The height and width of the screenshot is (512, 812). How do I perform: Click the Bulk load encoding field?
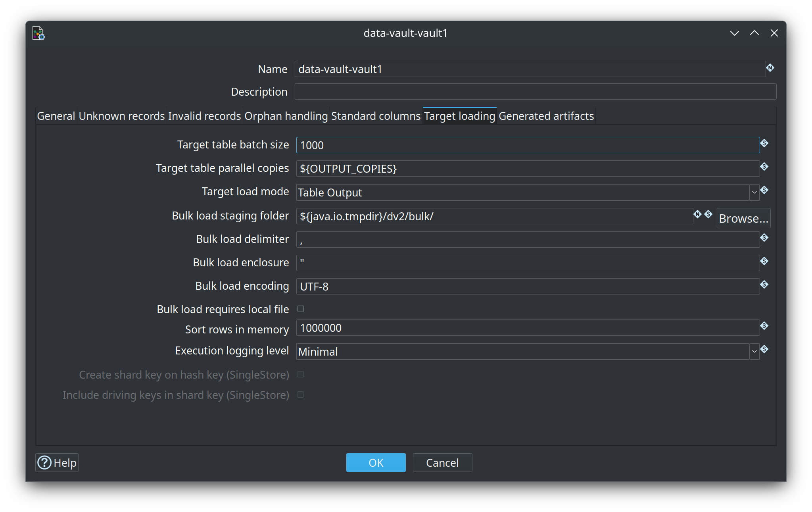(528, 287)
